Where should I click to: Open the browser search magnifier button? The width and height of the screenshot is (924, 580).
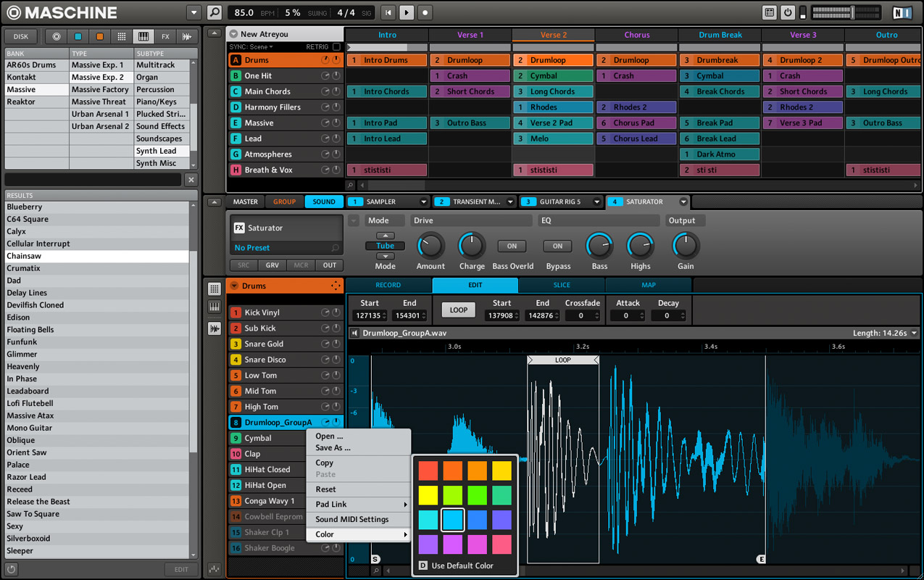(x=215, y=12)
